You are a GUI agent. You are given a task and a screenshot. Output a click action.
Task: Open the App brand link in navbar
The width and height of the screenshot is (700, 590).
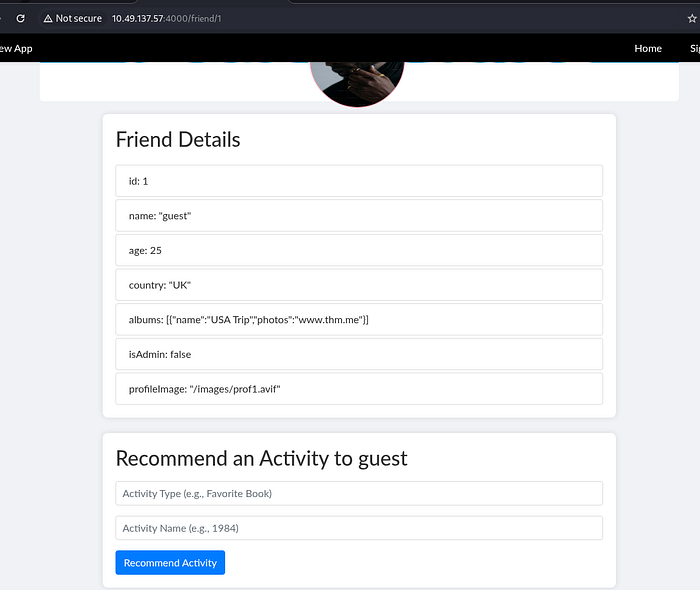16,48
